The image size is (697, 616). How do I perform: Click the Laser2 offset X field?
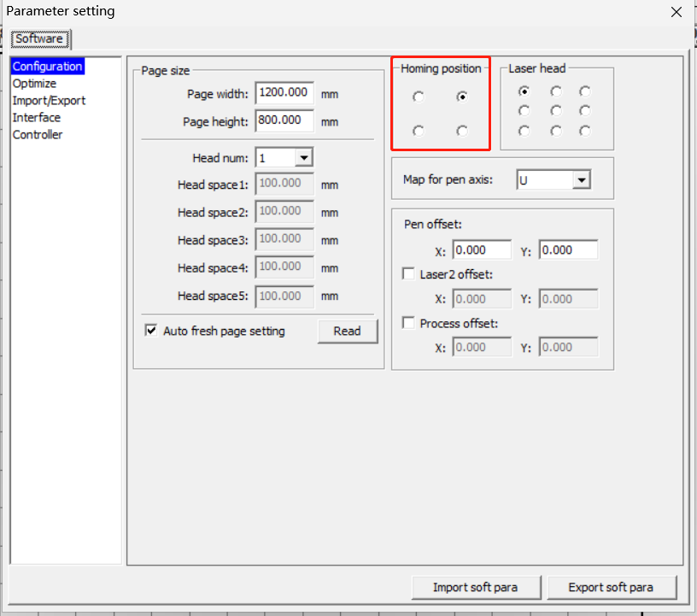tap(482, 299)
